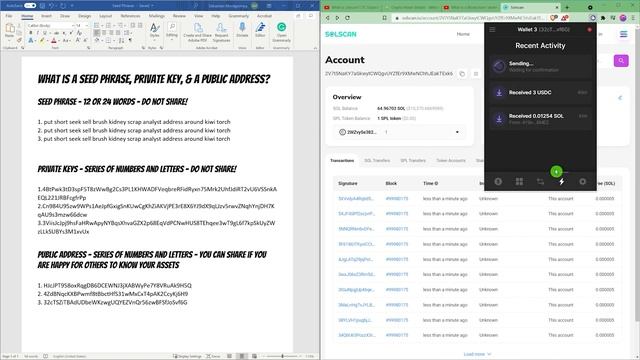Click Load more below the transactions table

click(x=477, y=354)
